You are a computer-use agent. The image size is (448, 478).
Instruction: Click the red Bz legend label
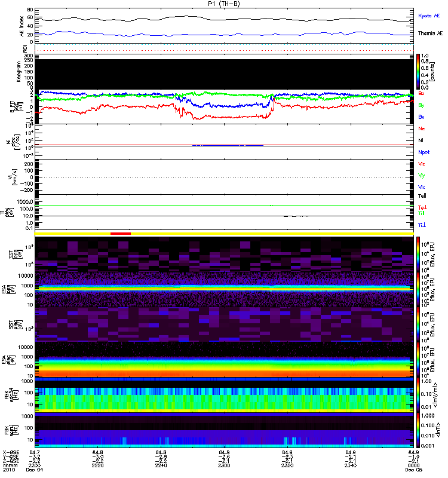[421, 93]
